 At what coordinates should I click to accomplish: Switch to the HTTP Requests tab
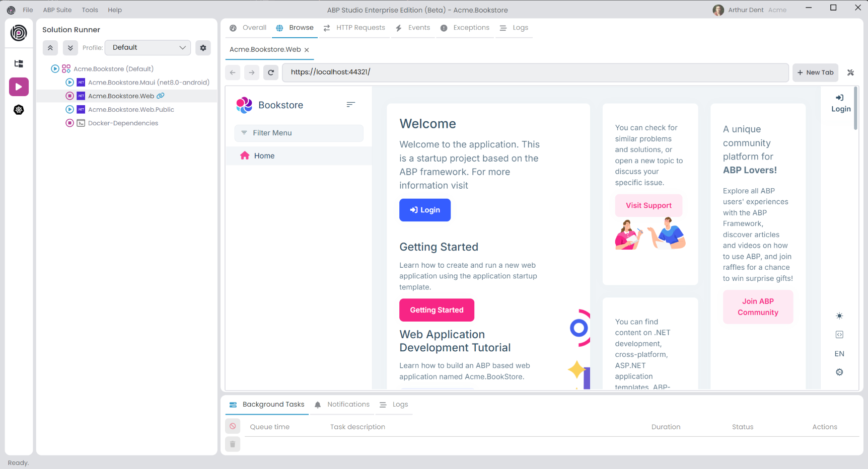pos(354,28)
